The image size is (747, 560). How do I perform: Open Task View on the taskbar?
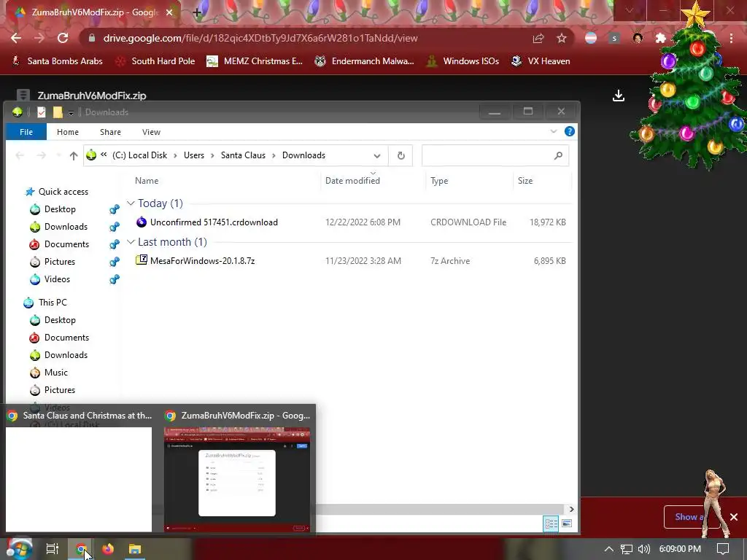tap(53, 549)
